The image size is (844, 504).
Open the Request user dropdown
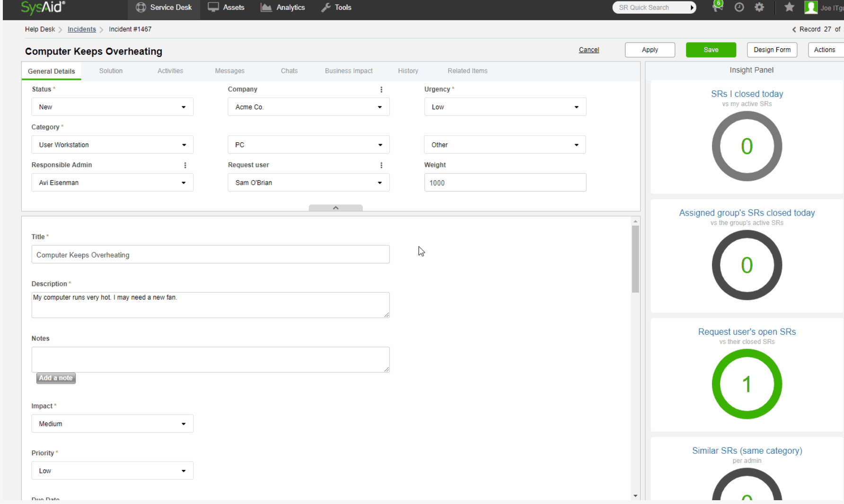tap(308, 182)
